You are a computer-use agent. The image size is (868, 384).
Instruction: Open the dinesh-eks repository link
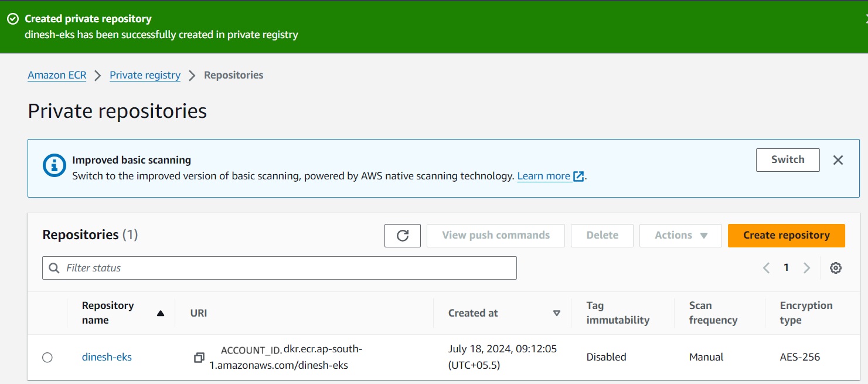107,357
